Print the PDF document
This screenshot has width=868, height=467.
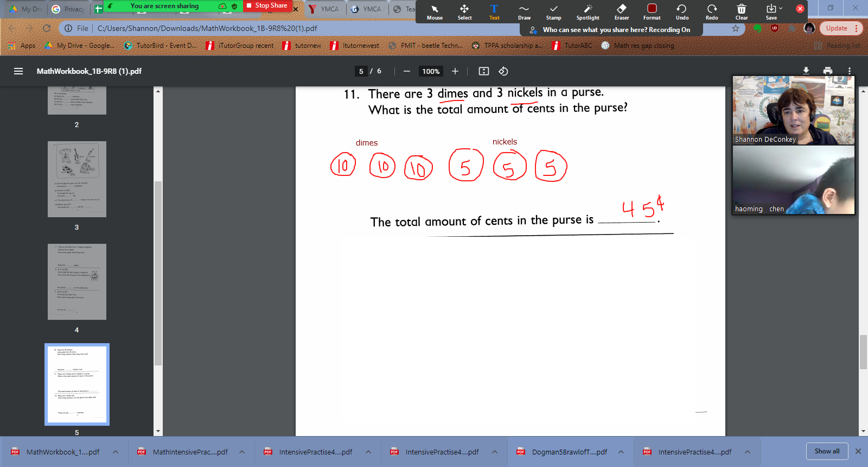(x=828, y=71)
